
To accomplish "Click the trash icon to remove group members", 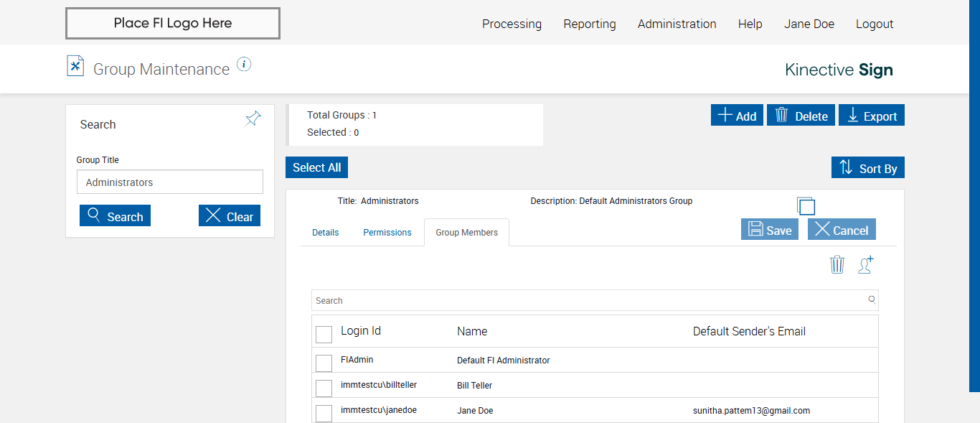I will point(837,264).
